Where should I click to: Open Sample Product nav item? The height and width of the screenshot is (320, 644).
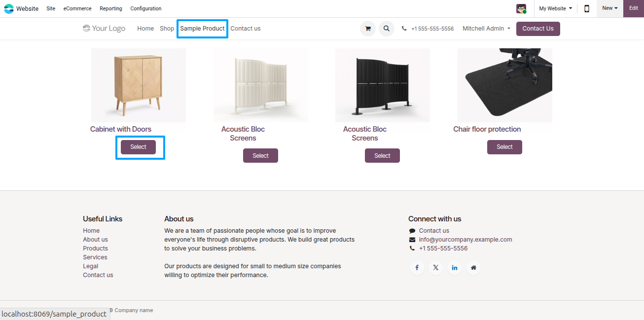[x=202, y=29]
